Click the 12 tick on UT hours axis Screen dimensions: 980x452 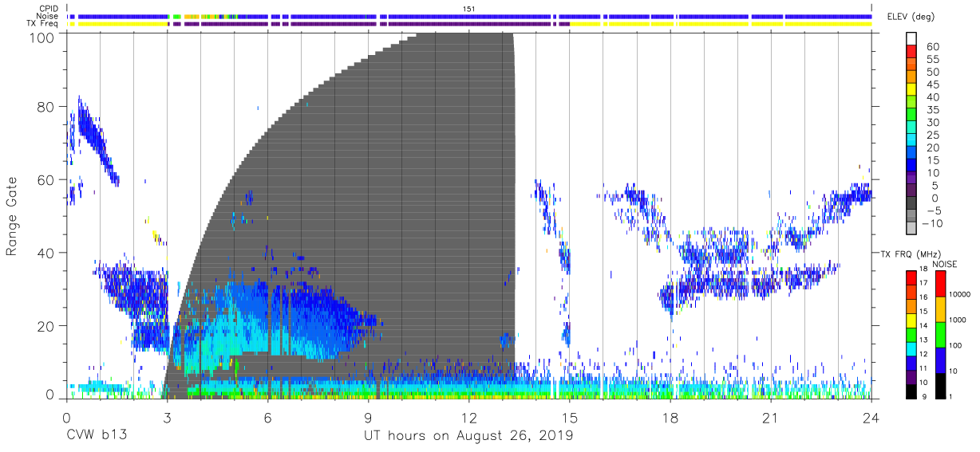468,417
